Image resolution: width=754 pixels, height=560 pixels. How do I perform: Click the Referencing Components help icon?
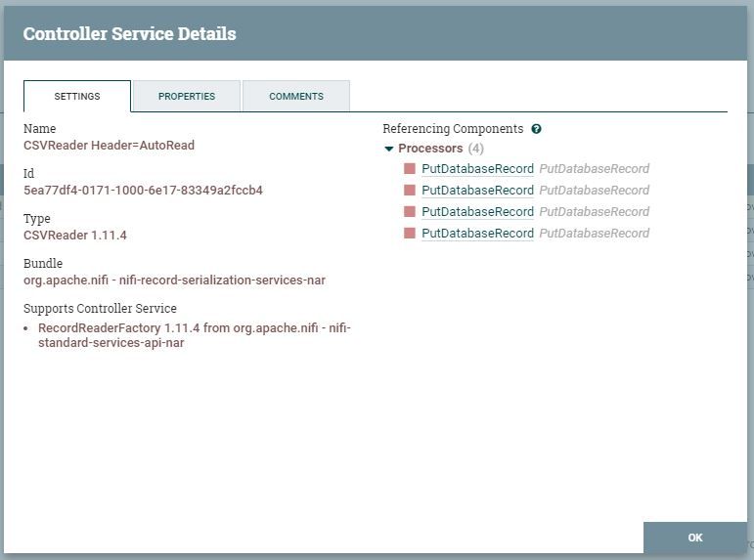[536, 129]
